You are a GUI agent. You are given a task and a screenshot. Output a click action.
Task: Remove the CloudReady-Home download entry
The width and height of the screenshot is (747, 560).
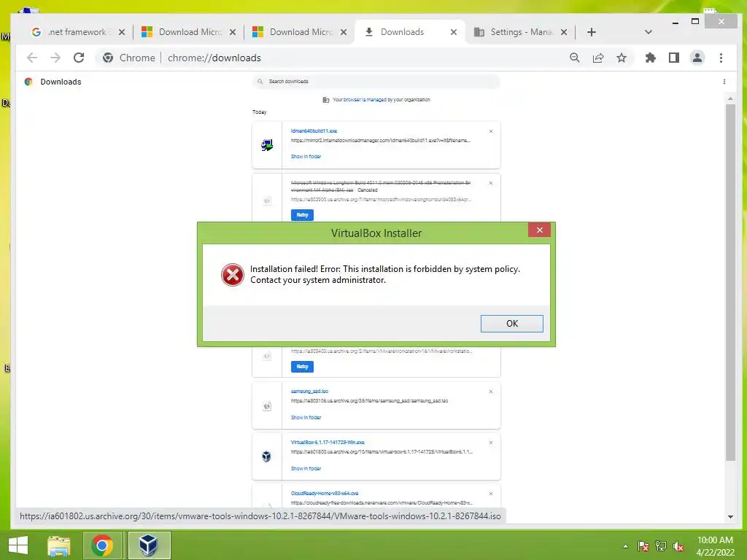(x=491, y=494)
